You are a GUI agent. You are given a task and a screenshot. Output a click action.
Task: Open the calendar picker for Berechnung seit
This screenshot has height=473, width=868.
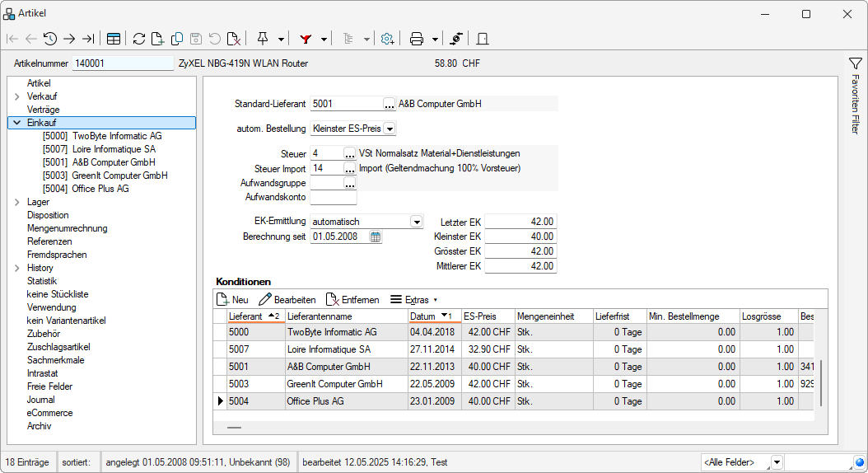(376, 236)
